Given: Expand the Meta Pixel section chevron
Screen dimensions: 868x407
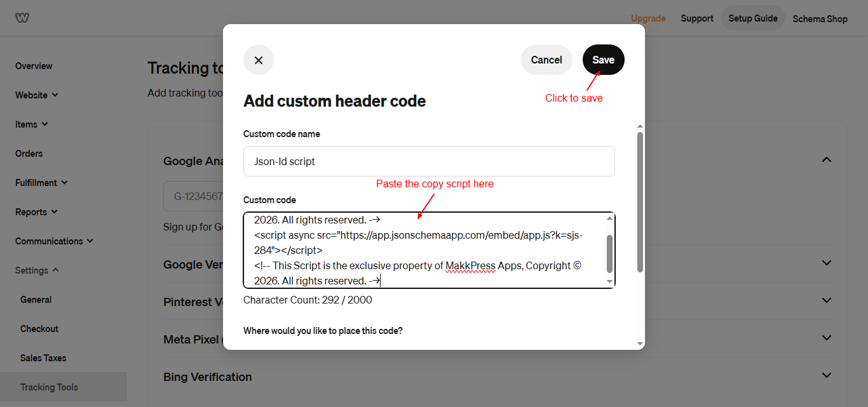Looking at the screenshot, I should click(826, 338).
